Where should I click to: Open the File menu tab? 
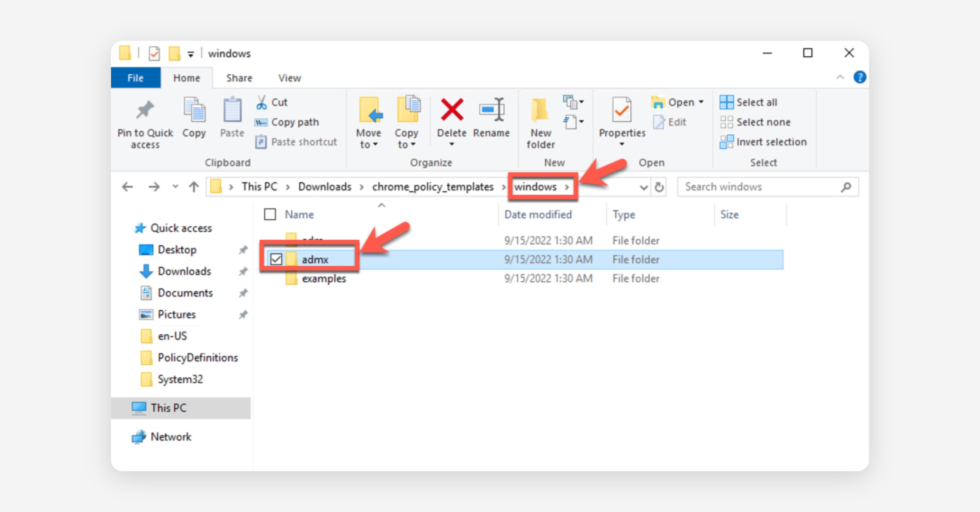pos(136,78)
